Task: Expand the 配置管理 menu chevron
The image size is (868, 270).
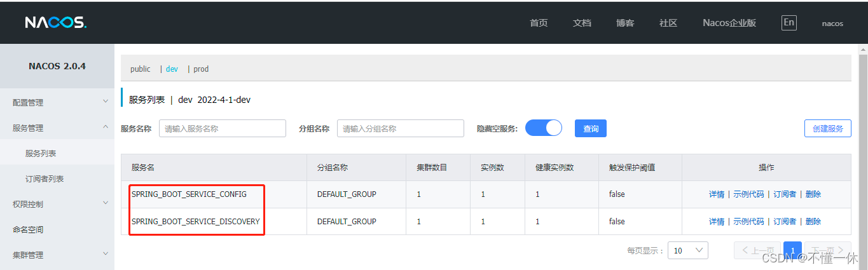Action: click(106, 102)
